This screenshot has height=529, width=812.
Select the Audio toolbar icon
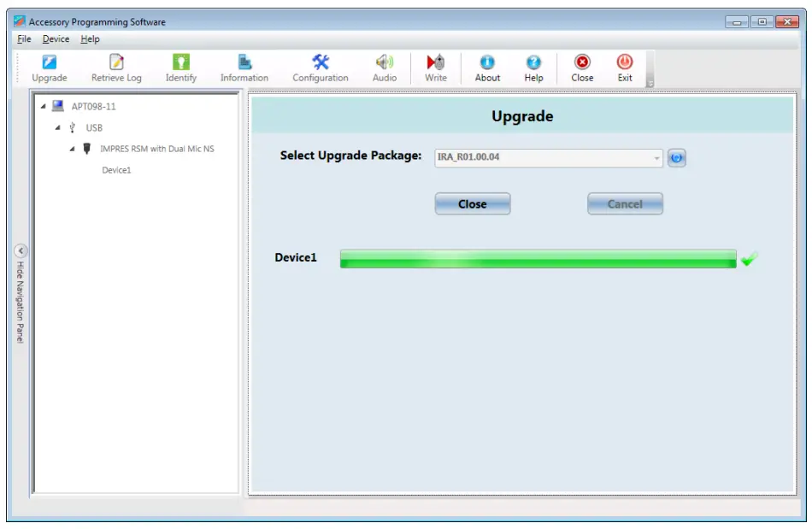click(384, 67)
